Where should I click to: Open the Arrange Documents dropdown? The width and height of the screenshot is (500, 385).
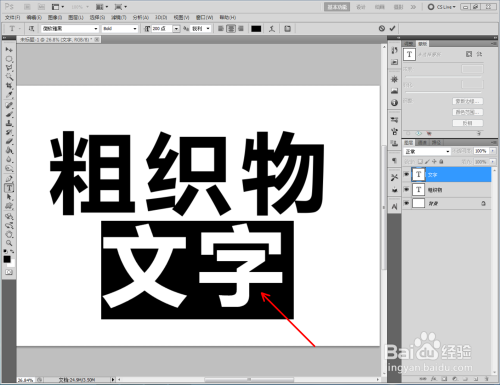click(102, 7)
